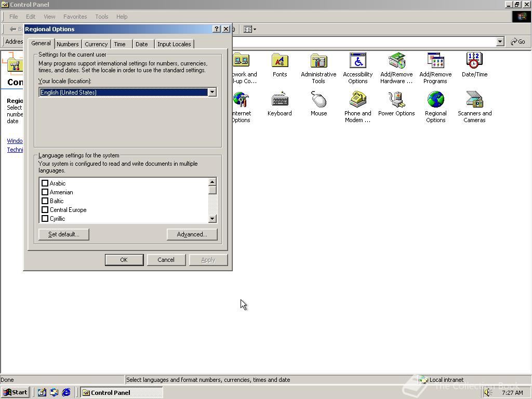Click the Advanced... button

tap(192, 234)
